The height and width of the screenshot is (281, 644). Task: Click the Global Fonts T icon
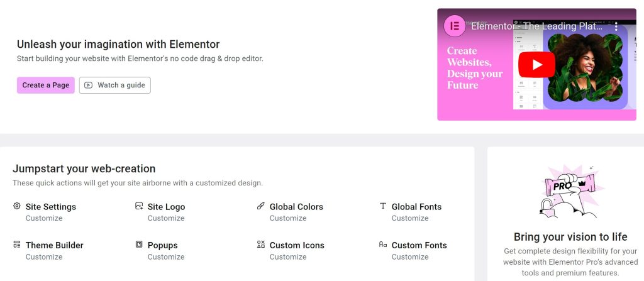pos(383,206)
